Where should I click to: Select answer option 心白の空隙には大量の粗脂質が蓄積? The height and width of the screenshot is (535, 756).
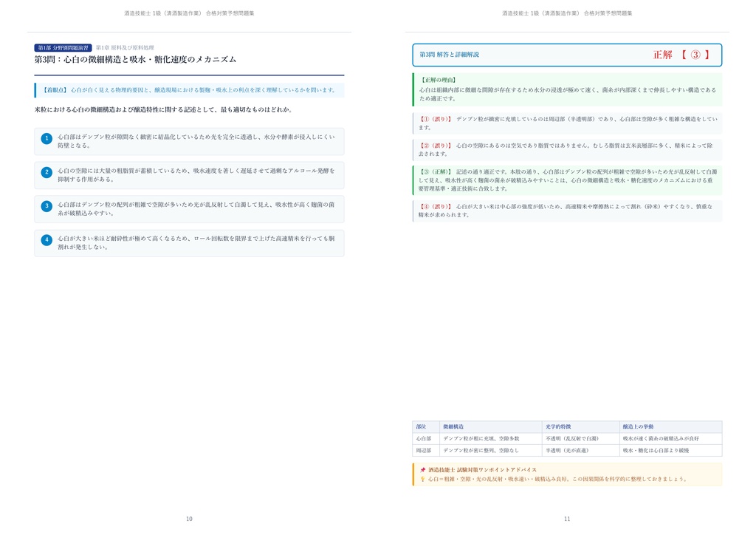coord(189,175)
